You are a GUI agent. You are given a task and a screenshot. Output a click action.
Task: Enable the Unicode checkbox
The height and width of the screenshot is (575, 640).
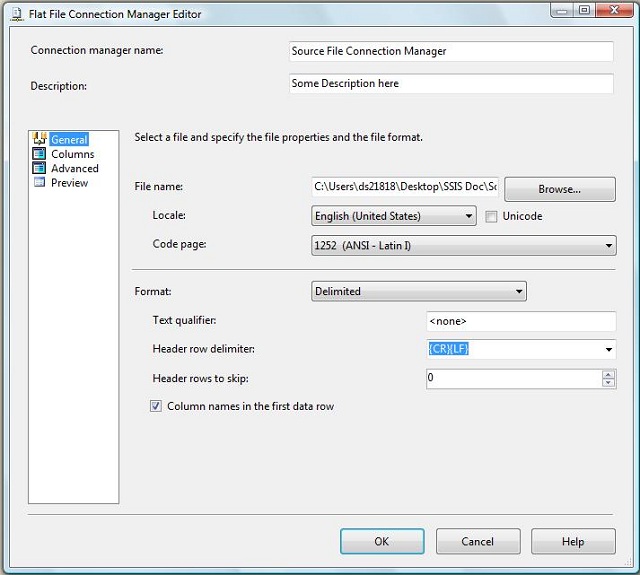point(491,216)
